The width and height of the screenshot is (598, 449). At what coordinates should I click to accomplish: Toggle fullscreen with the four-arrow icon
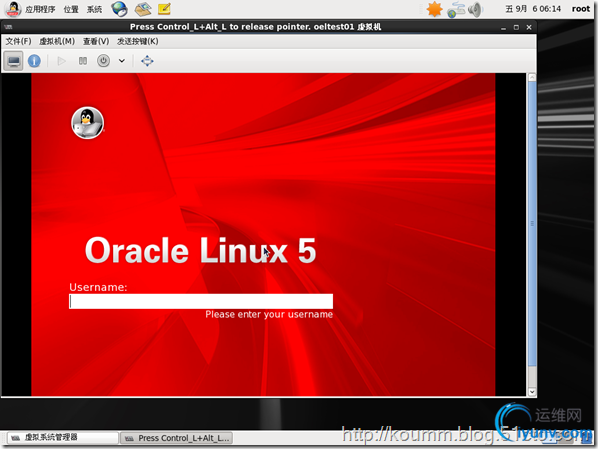(147, 61)
